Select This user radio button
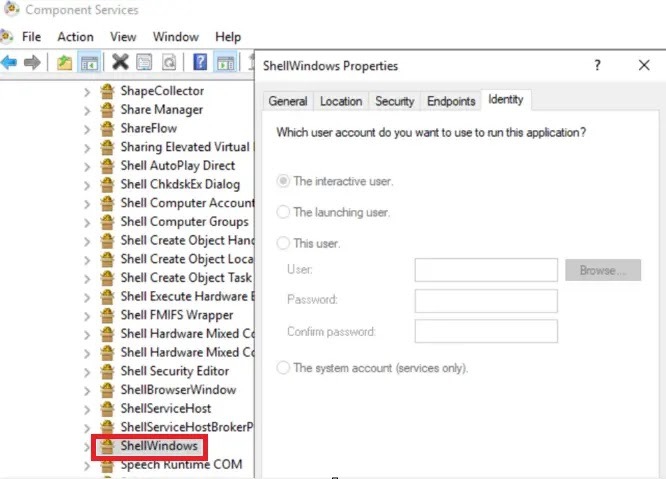666x479 pixels. point(283,243)
